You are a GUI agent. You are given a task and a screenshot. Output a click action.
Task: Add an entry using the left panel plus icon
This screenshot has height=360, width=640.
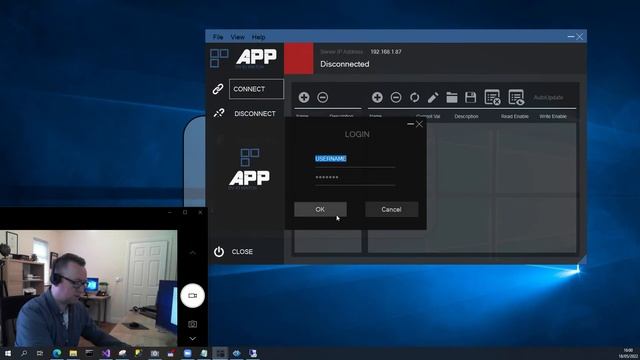click(x=304, y=97)
